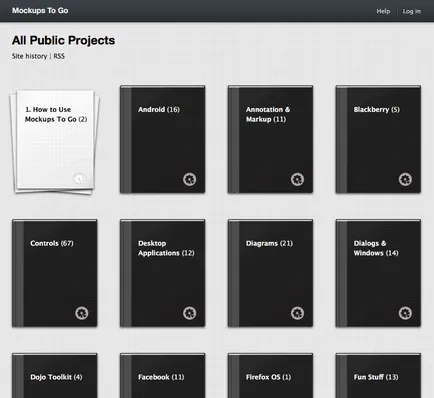The width and height of the screenshot is (434, 398).
Task: Open the RSS feed link
Action: click(x=59, y=56)
